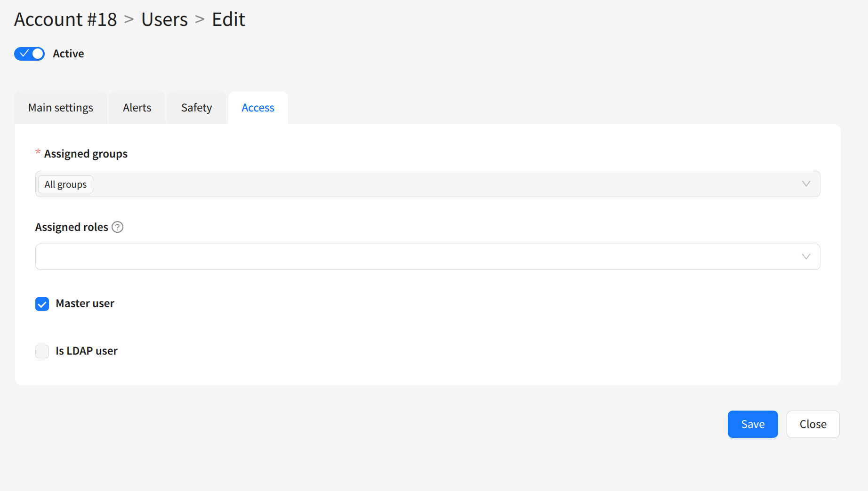Click the Assigned roles dropdown chevron arrow
Viewport: 868px width, 491px height.
coord(806,257)
